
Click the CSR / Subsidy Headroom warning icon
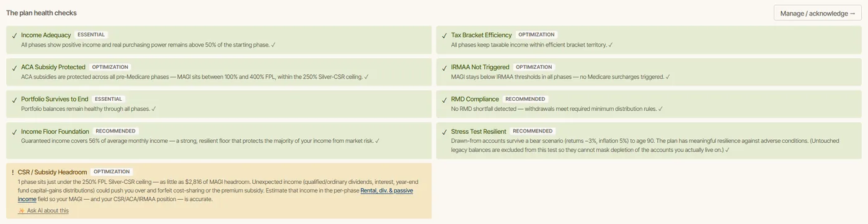[x=13, y=172]
